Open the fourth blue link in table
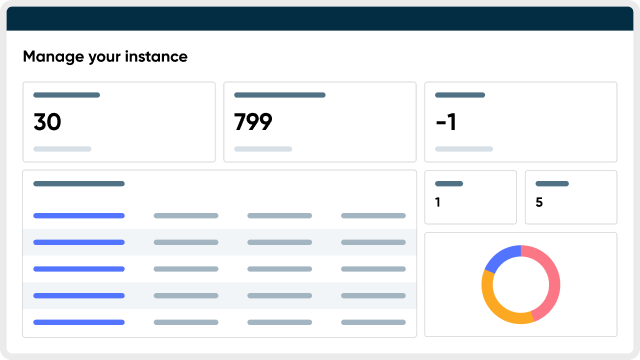640x360 pixels. [79, 296]
